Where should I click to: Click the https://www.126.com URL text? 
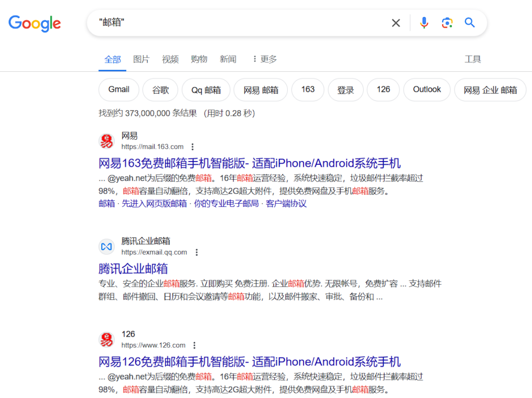(x=153, y=345)
